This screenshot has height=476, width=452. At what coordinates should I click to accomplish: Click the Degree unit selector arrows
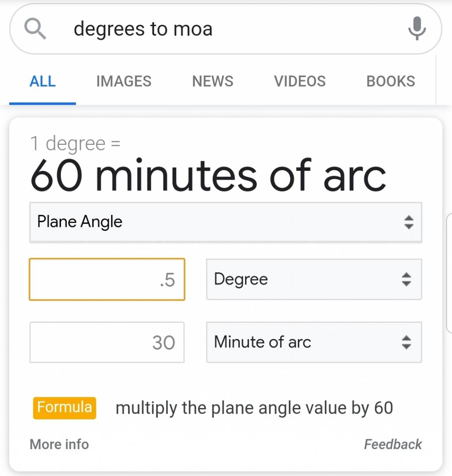406,279
